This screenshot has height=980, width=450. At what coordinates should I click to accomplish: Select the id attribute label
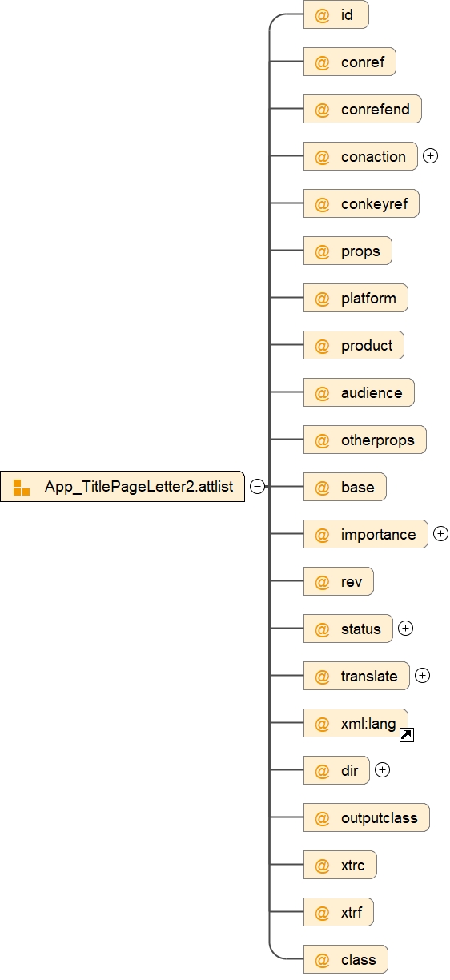(348, 14)
